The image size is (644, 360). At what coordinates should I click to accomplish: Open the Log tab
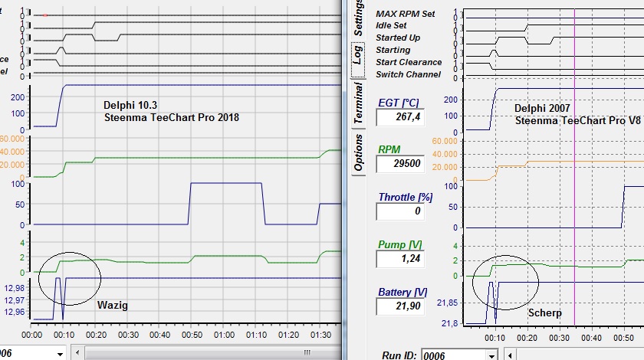click(358, 60)
